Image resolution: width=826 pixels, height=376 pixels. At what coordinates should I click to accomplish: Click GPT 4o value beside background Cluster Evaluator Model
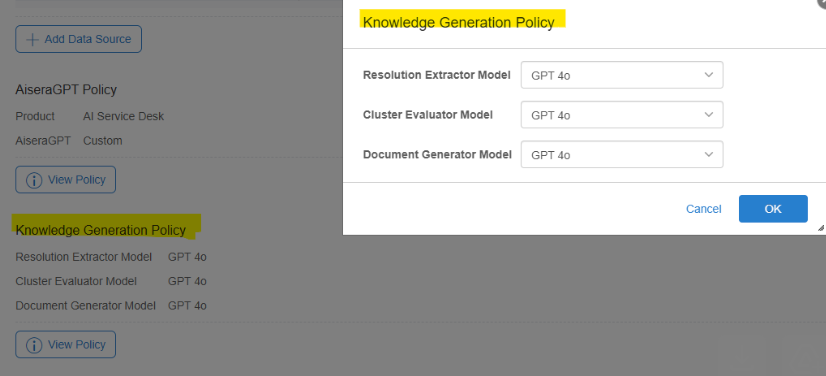[187, 281]
